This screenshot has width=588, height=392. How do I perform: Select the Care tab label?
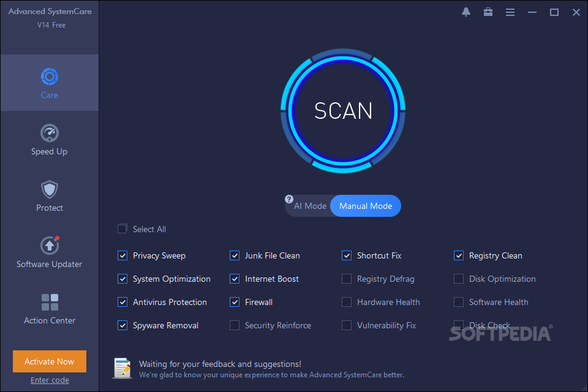pos(50,96)
